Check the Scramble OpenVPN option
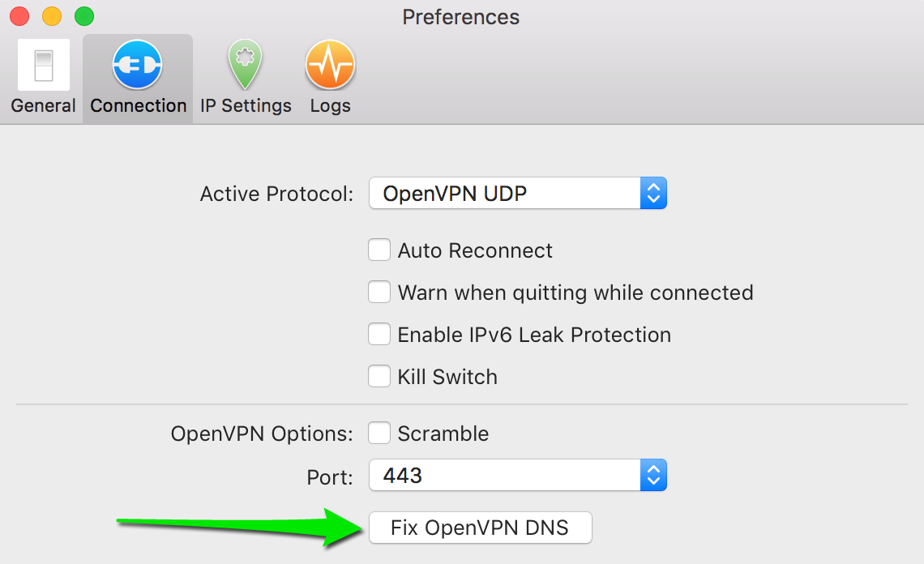The image size is (924, 564). pos(379,434)
